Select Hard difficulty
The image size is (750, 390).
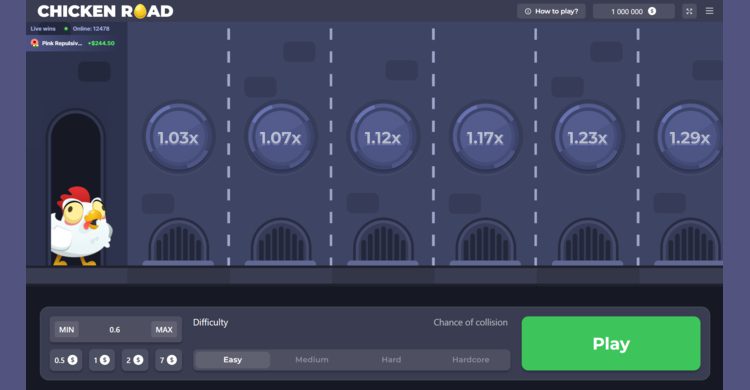coord(391,360)
